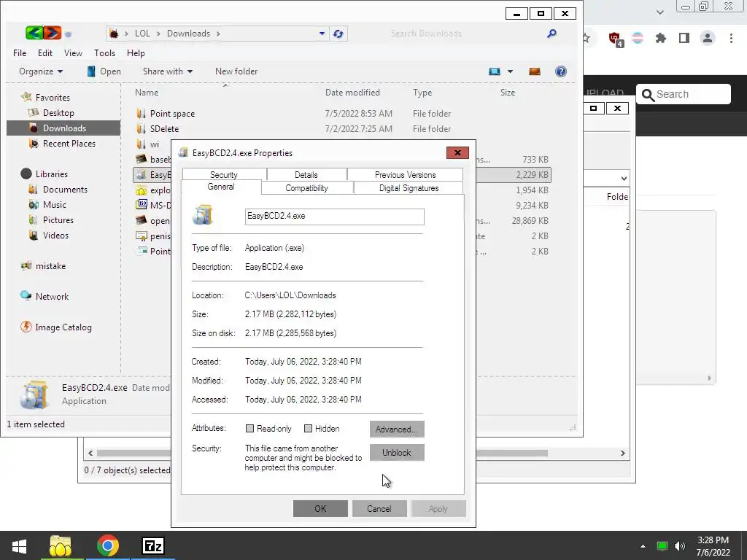Switch to the Details tab
This screenshot has width=747, height=560.
coord(306,175)
